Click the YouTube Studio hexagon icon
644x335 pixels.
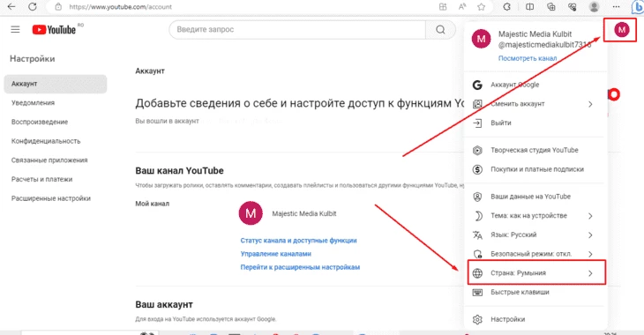coord(477,150)
